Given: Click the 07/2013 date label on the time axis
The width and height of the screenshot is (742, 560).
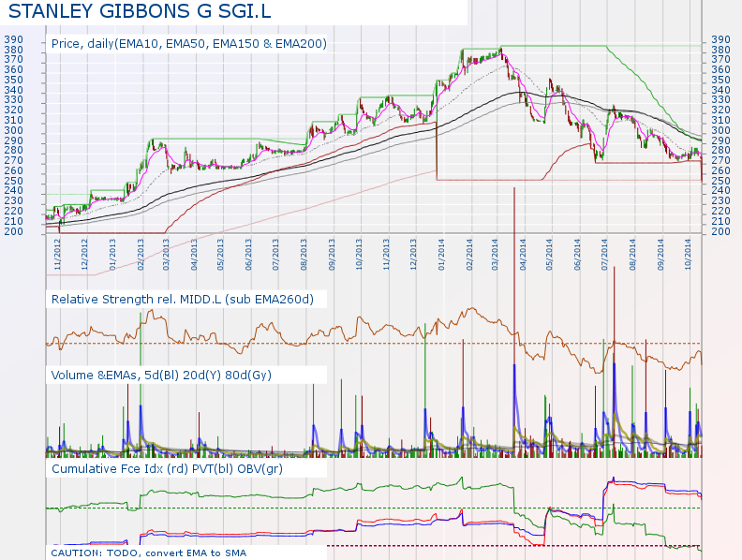Looking at the screenshot, I should [275, 255].
